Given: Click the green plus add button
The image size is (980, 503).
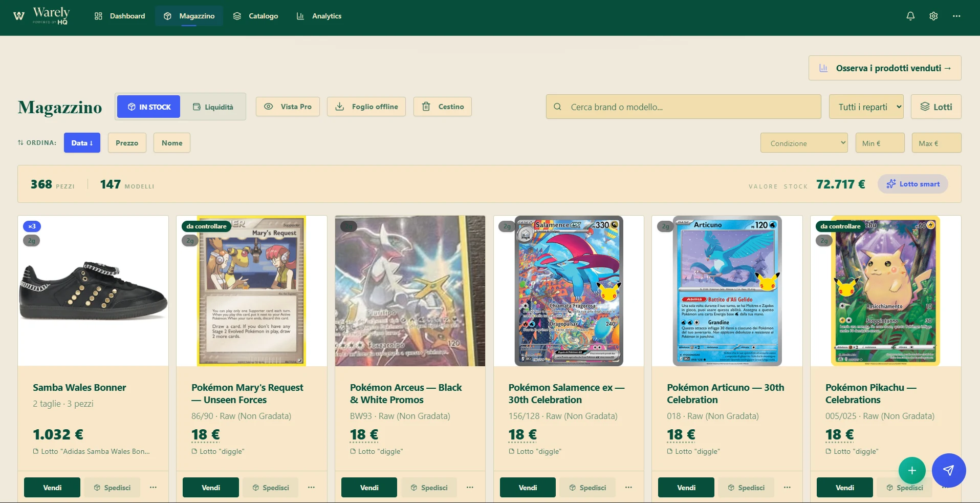Looking at the screenshot, I should pos(912,470).
